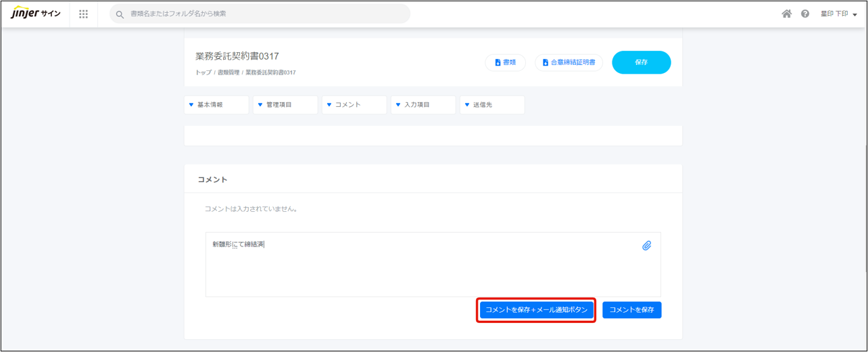This screenshot has height=352, width=868.
Task: Expand the 送信先 section
Action: (492, 105)
